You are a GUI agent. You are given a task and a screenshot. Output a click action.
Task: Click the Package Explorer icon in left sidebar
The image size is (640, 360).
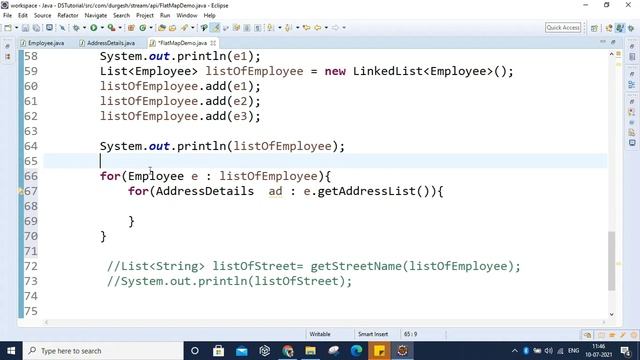(7, 57)
